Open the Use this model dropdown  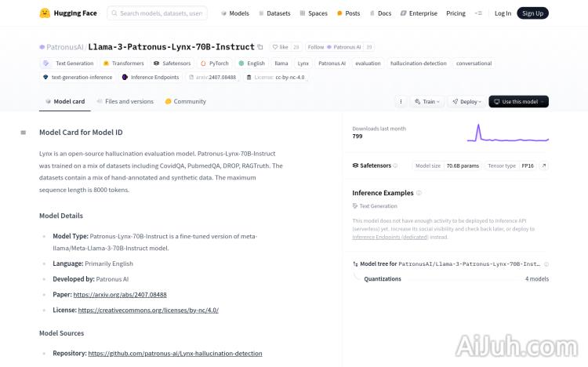point(518,101)
